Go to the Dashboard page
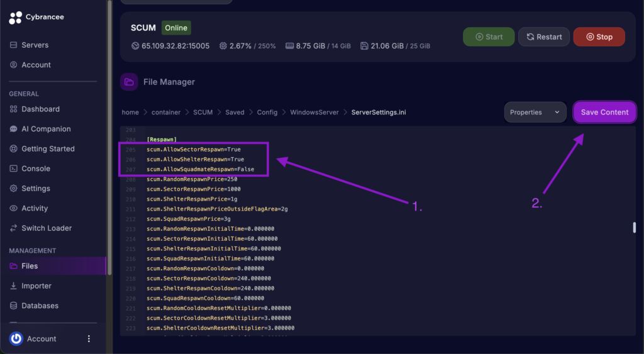Viewport: 644px width, 354px height. point(40,109)
